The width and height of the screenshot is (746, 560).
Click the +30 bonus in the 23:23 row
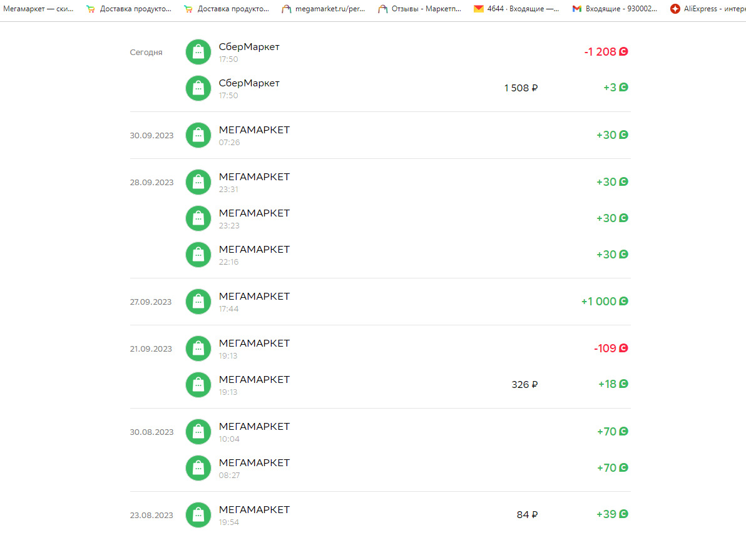click(606, 218)
